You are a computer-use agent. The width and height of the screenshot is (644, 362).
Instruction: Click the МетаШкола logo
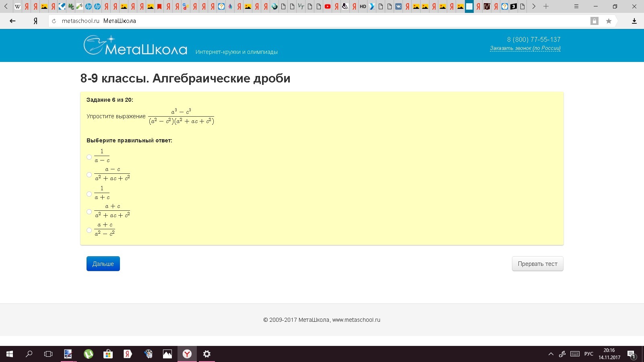[135, 45]
